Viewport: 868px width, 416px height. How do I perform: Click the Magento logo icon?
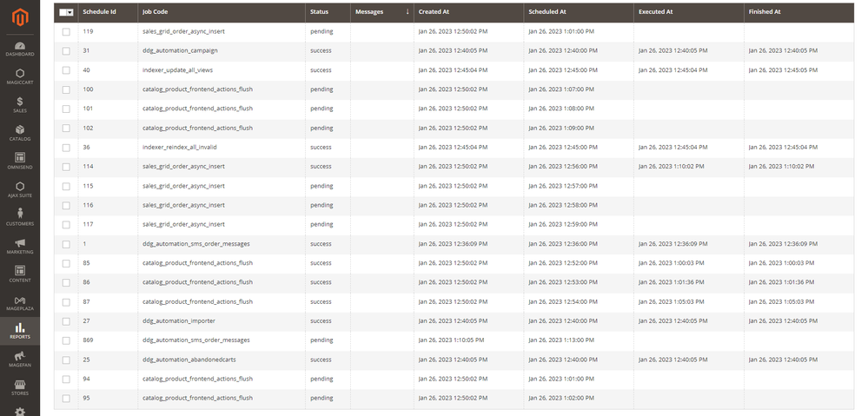click(20, 17)
